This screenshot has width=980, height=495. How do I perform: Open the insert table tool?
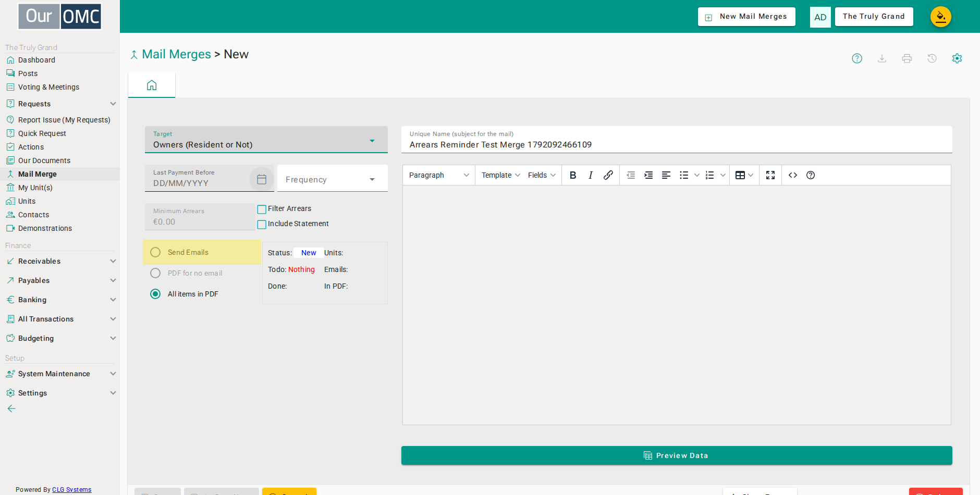pyautogui.click(x=744, y=175)
